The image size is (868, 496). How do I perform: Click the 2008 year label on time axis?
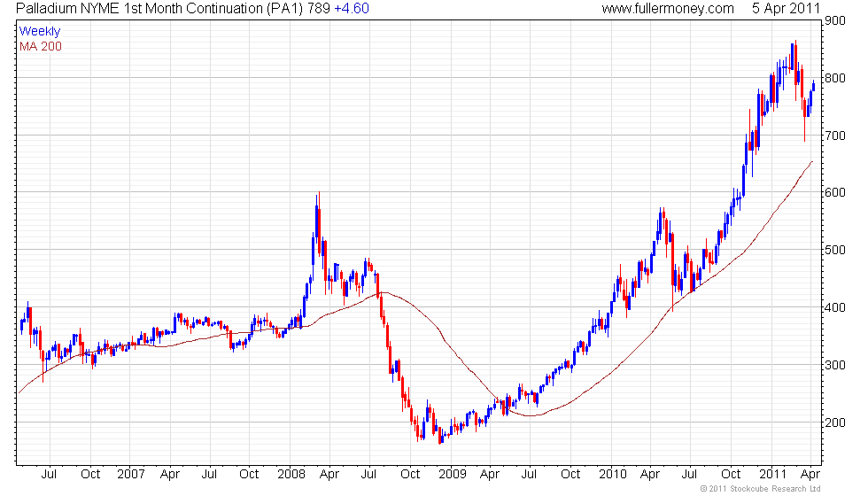pos(291,475)
